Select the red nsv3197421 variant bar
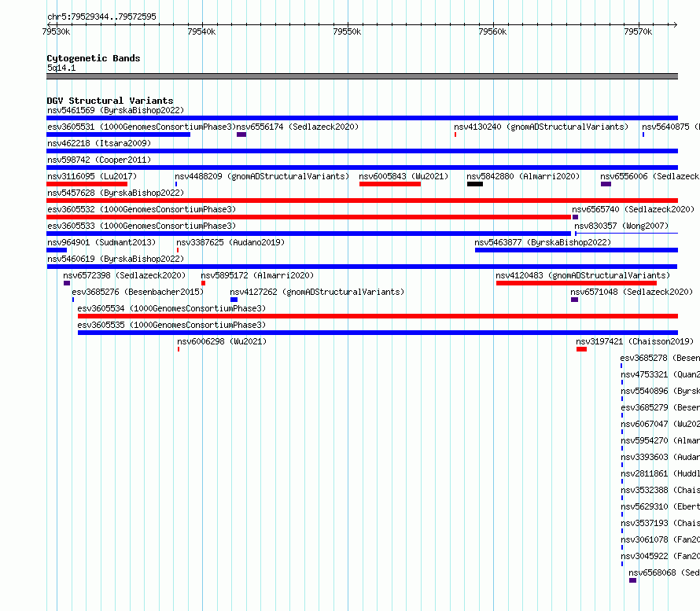The image size is (700, 611). tap(582, 349)
